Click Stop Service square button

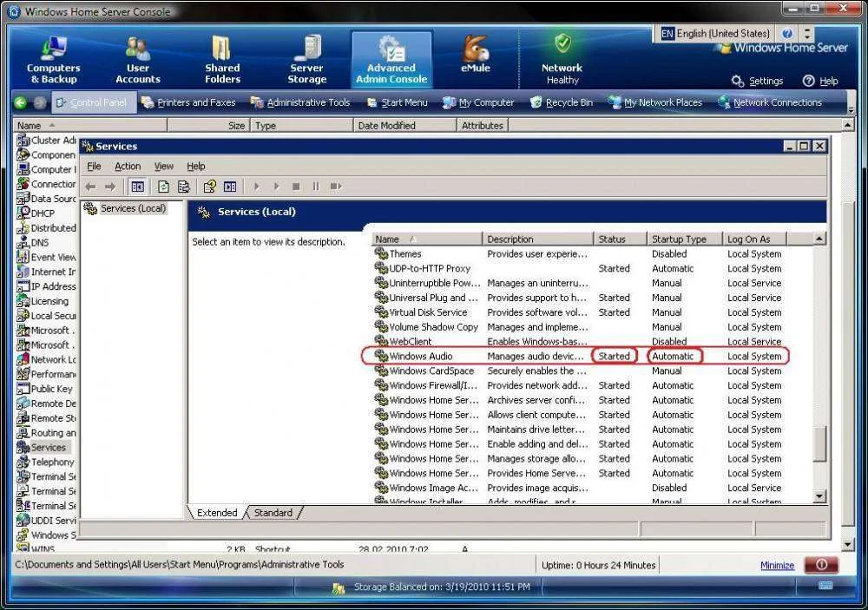click(296, 187)
